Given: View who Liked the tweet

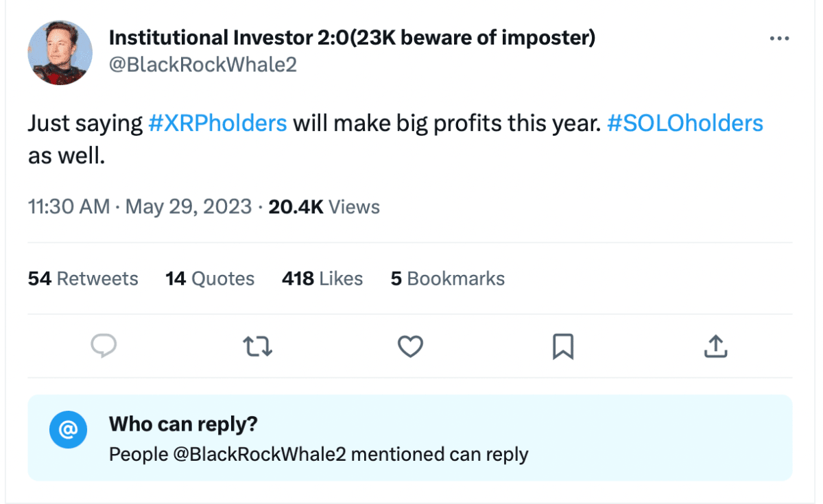Looking at the screenshot, I should pos(322,278).
